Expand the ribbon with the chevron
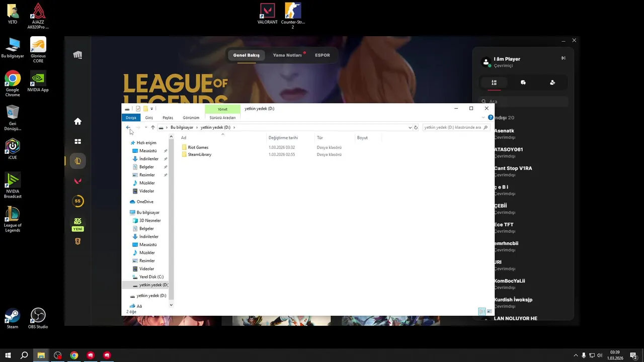Screen dimensions: 644x362 484,118
